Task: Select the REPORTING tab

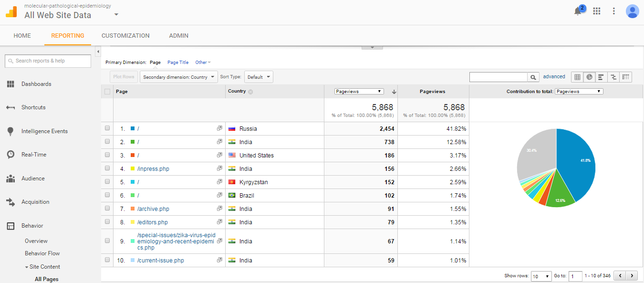Action: [68, 36]
